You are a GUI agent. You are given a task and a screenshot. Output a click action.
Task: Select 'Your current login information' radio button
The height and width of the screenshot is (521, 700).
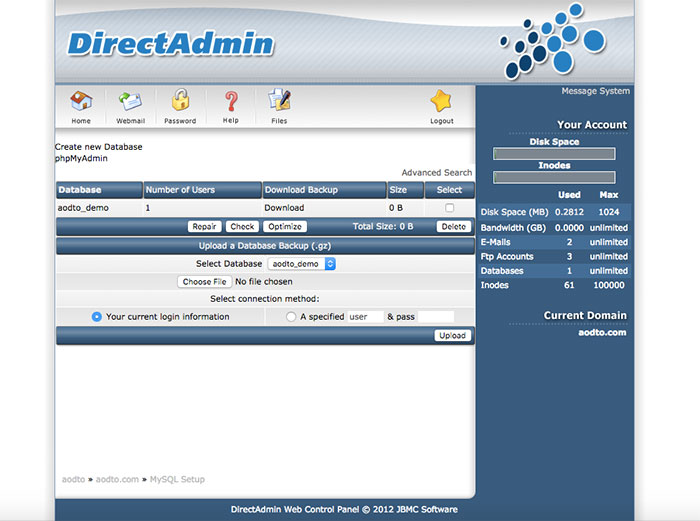click(96, 317)
